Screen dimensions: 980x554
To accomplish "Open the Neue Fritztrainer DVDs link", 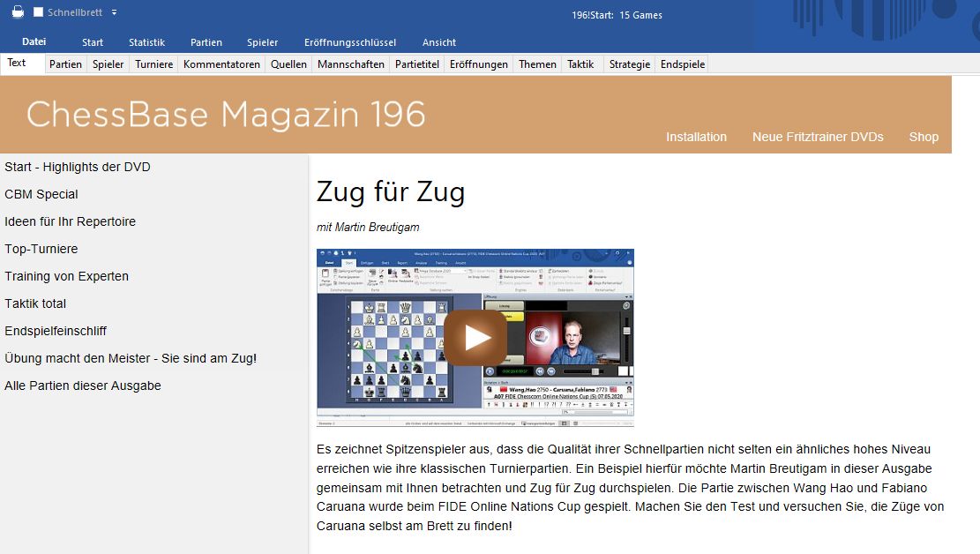I will tap(818, 137).
